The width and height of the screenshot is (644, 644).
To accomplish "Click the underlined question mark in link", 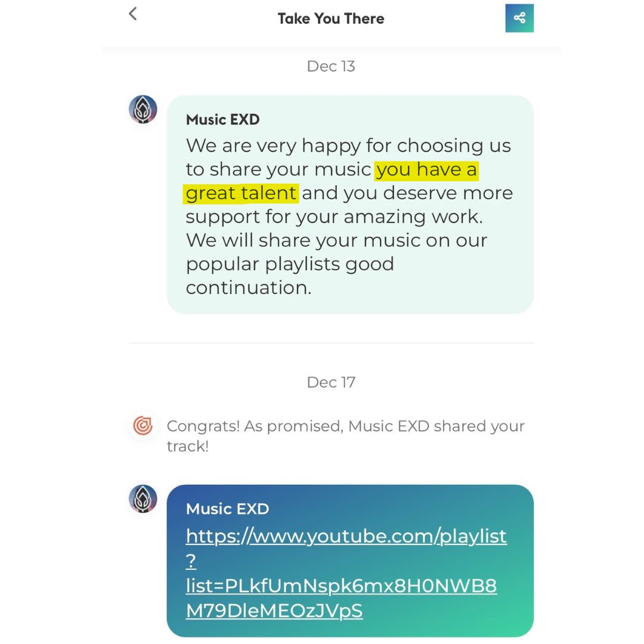I will pyautogui.click(x=191, y=561).
